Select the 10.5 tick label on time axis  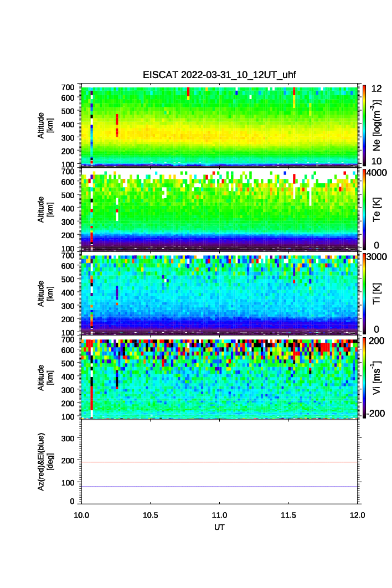(x=151, y=515)
